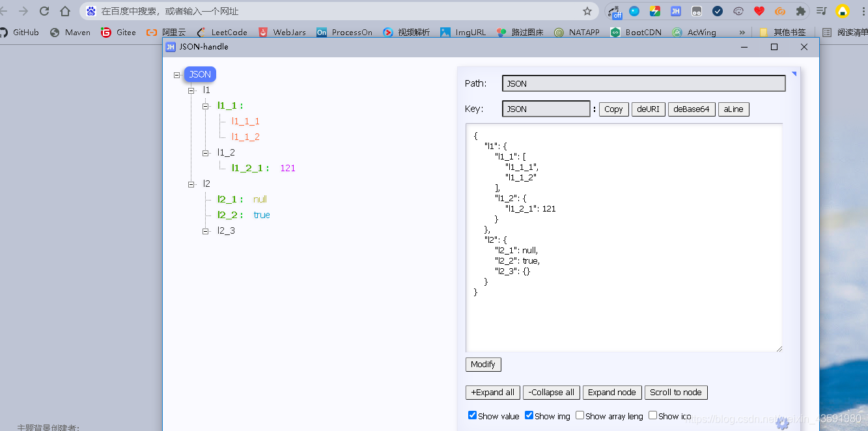
Task: Open the media control music-list icon
Action: pos(822,11)
